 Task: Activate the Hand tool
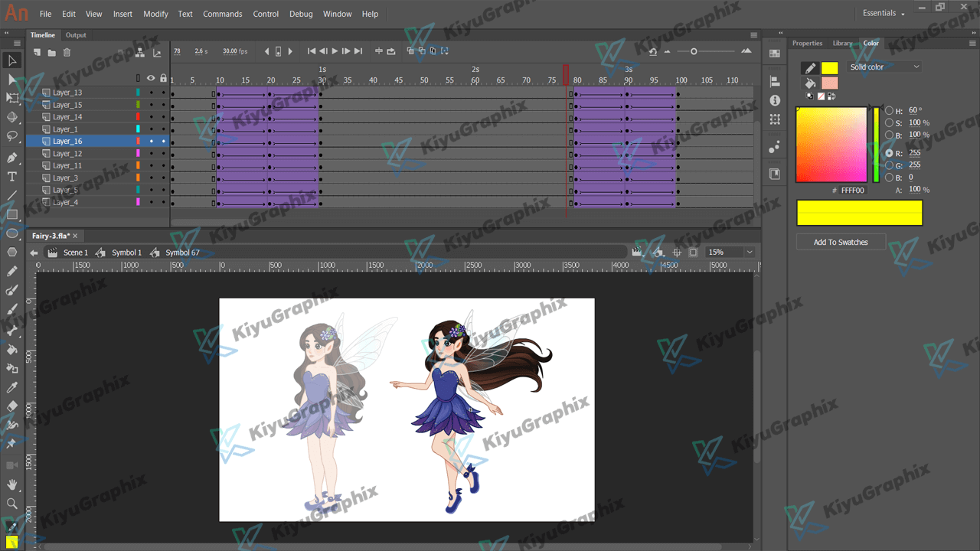[12, 484]
